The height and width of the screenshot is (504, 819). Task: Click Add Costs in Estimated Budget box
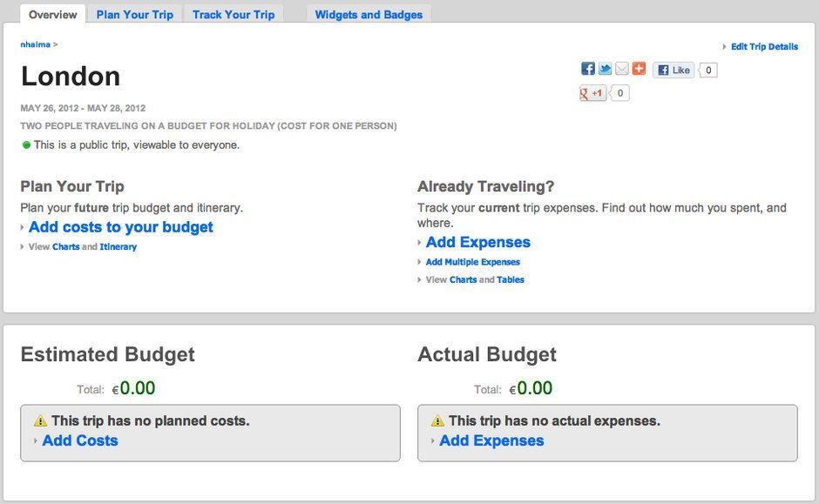[x=80, y=440]
